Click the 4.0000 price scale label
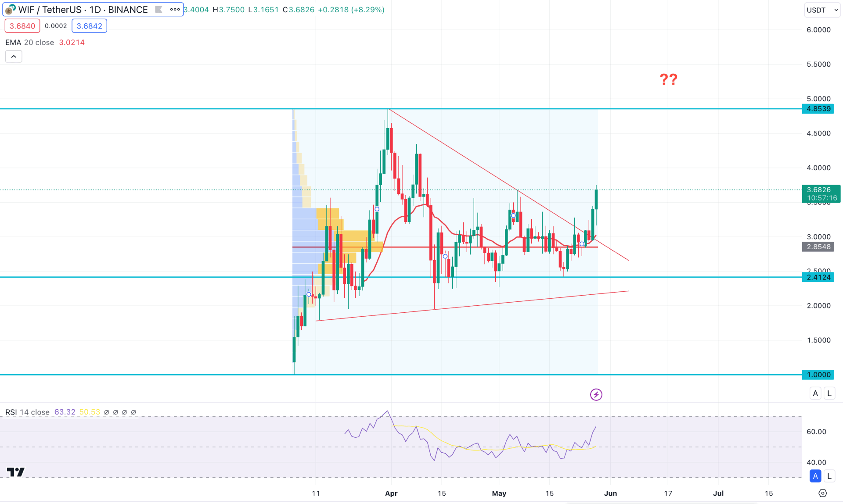 coord(819,168)
